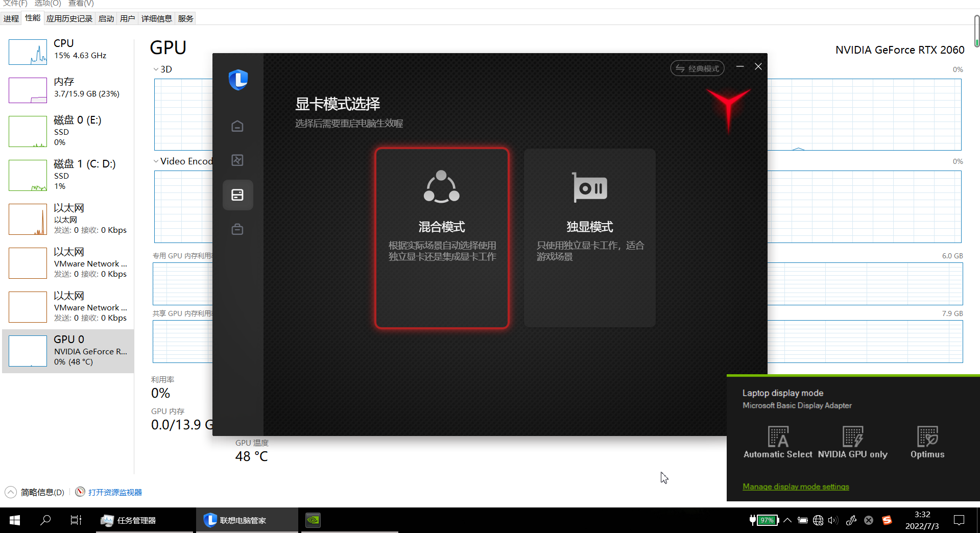The width and height of the screenshot is (980, 533).
Task: Open 查看(V) menu in Task Manager
Action: pyautogui.click(x=81, y=4)
